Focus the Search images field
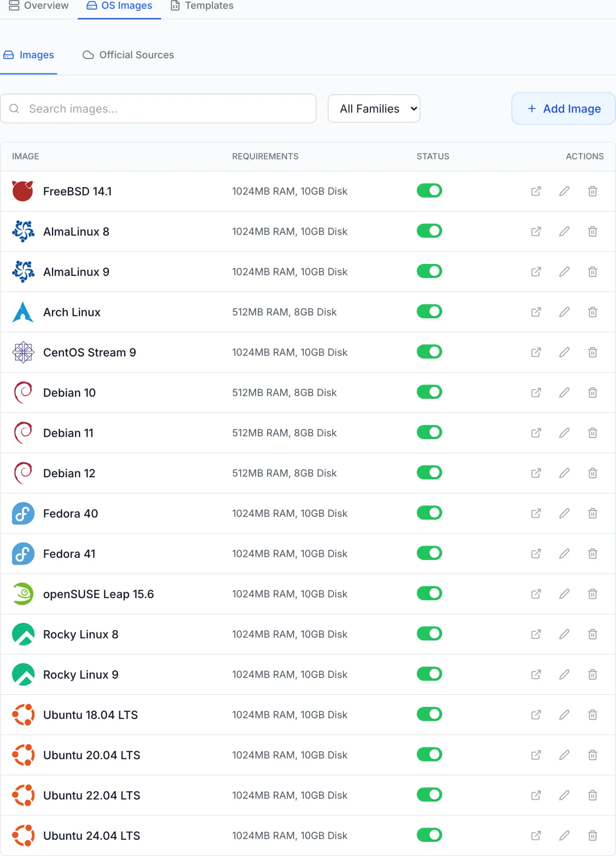Viewport: 616px width, 856px height. [x=158, y=109]
